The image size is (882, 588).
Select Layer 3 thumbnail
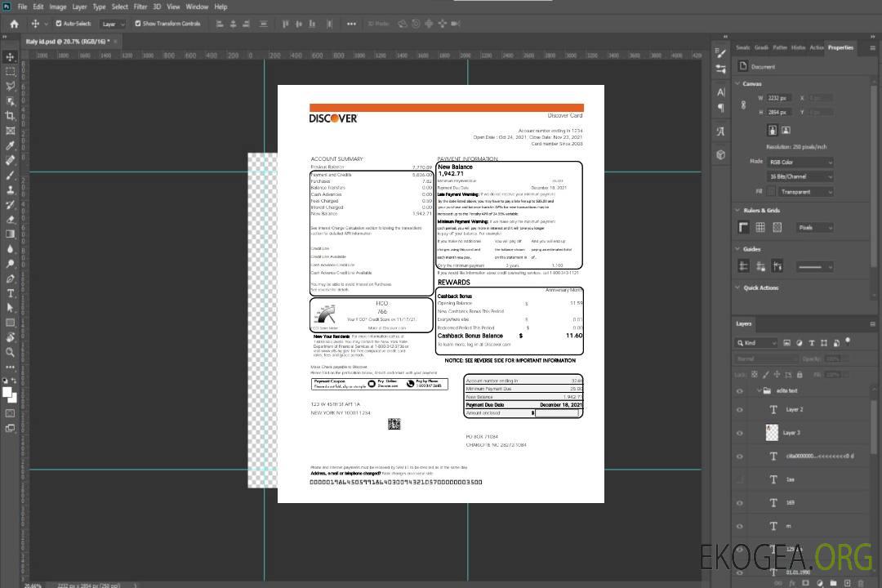[x=773, y=433]
